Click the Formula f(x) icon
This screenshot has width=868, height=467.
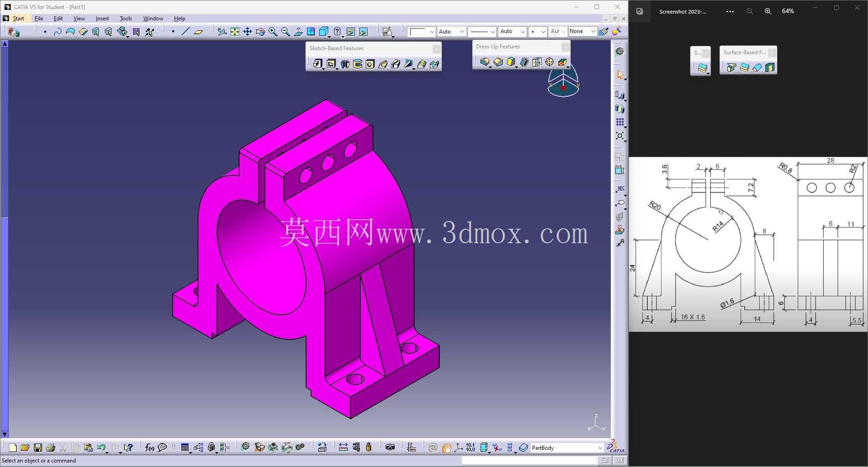click(150, 448)
